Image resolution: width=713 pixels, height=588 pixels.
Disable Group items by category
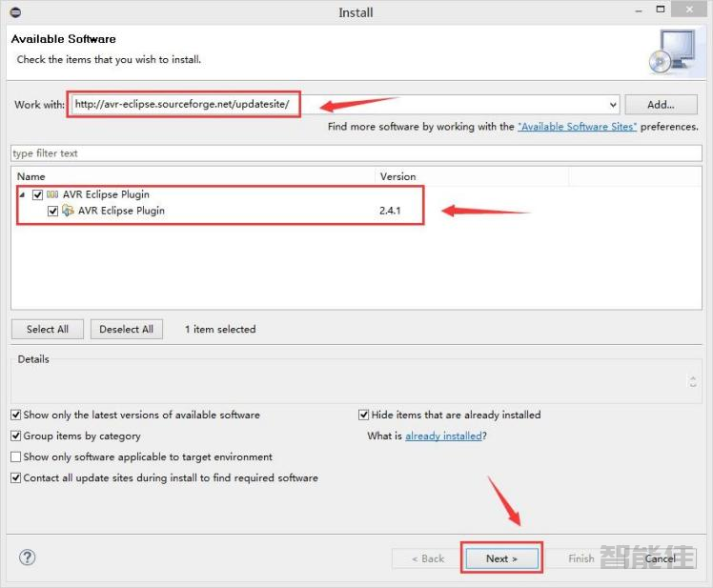pos(16,436)
